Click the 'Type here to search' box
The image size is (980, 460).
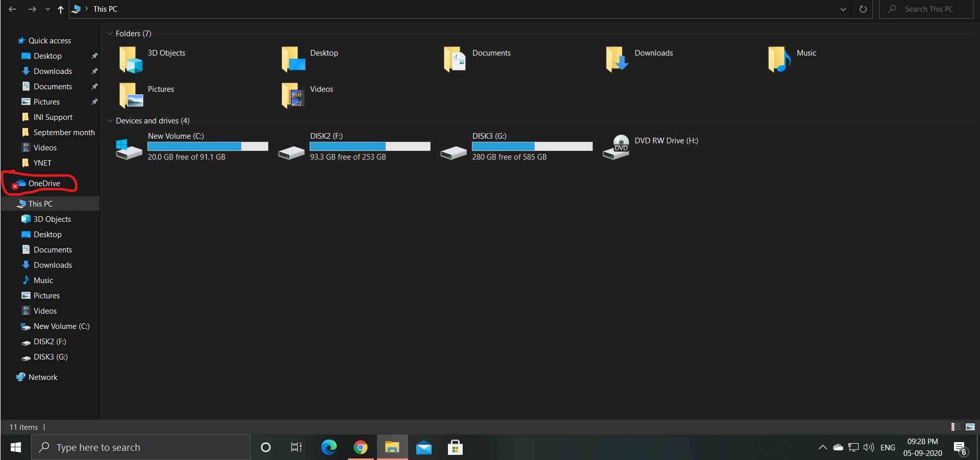pos(141,447)
